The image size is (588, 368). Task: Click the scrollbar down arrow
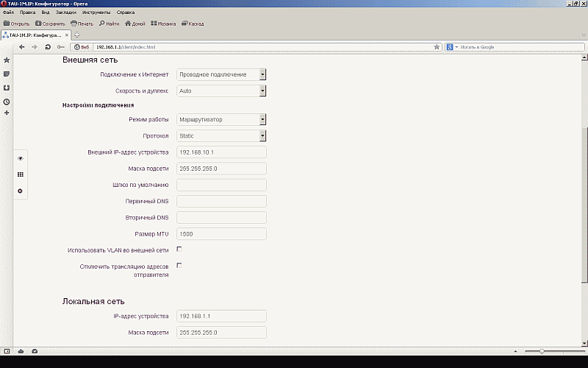584,343
